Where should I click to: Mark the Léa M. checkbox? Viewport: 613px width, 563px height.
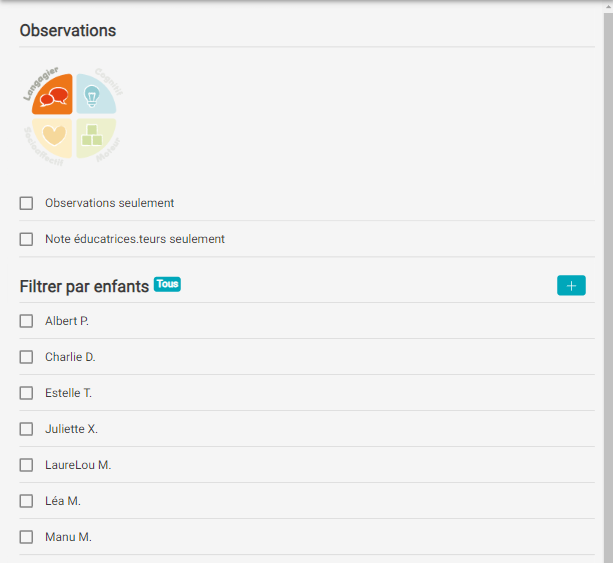click(26, 501)
